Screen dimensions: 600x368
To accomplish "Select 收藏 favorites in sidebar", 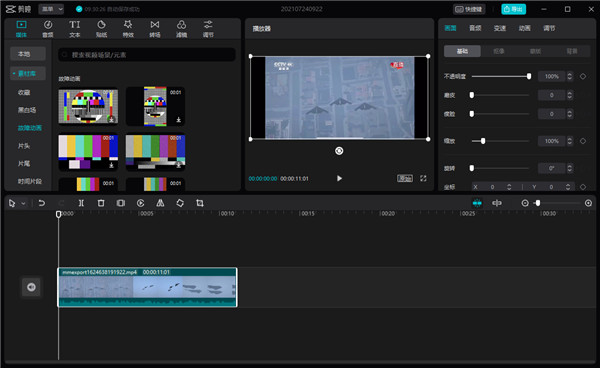I will coord(24,92).
